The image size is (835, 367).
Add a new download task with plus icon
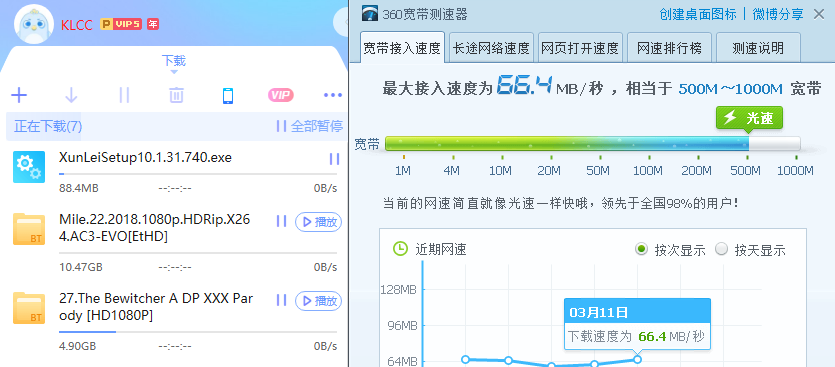[19, 96]
